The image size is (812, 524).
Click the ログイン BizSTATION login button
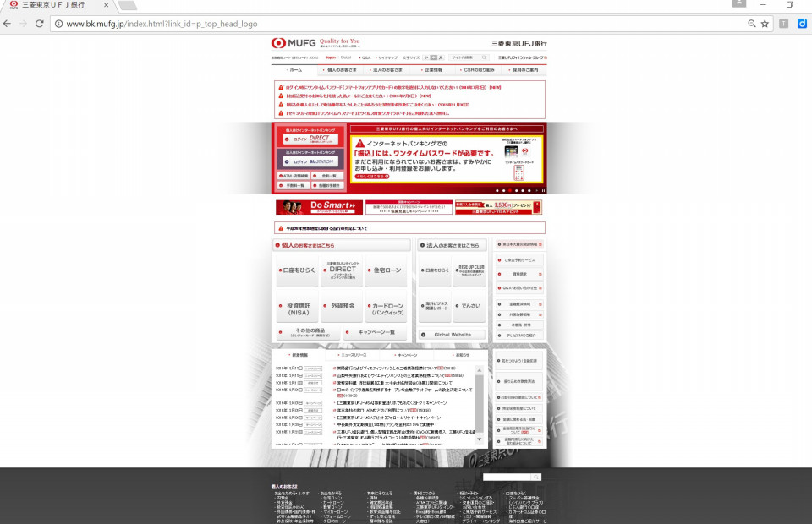(310, 161)
